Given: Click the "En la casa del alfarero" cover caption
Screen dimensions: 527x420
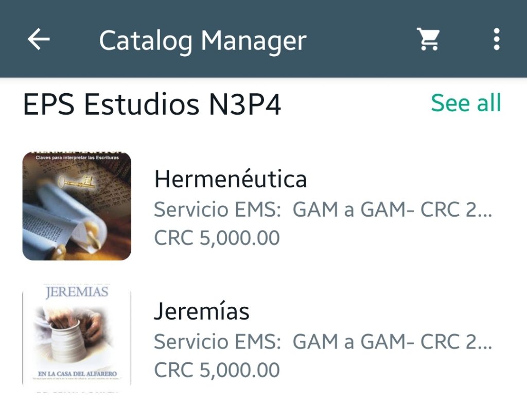Looking at the screenshot, I should [x=77, y=373].
